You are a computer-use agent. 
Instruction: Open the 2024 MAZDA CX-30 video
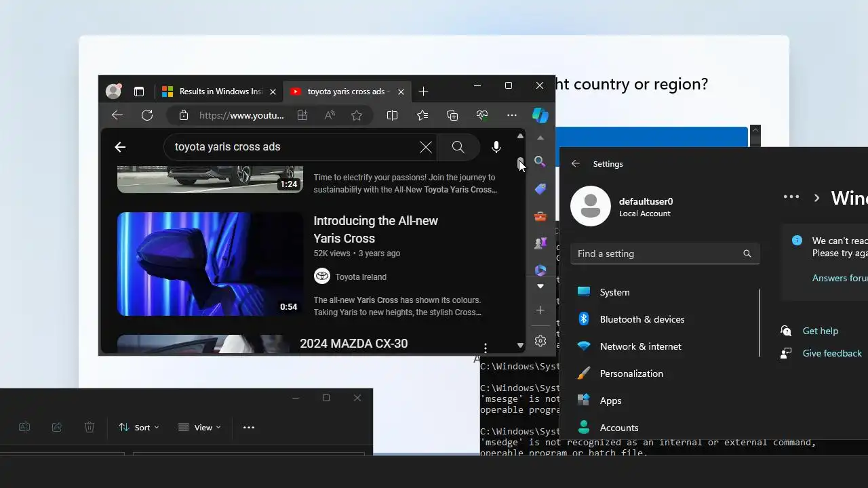click(x=353, y=344)
